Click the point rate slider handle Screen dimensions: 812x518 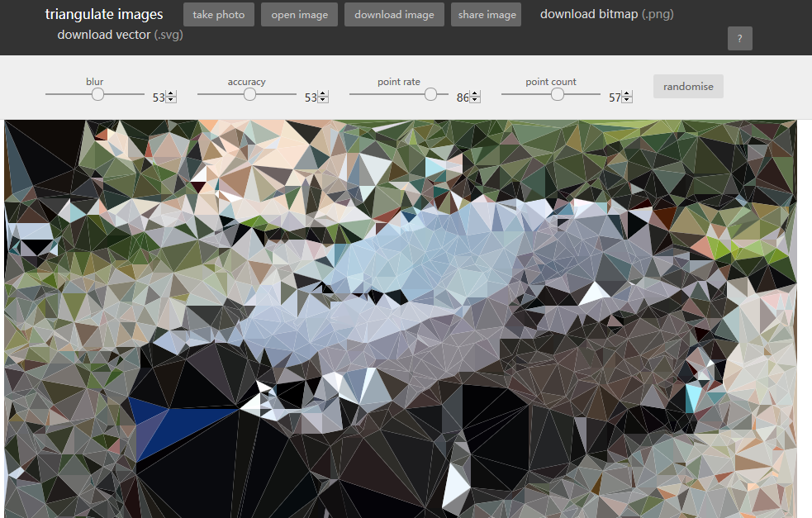[x=431, y=94]
